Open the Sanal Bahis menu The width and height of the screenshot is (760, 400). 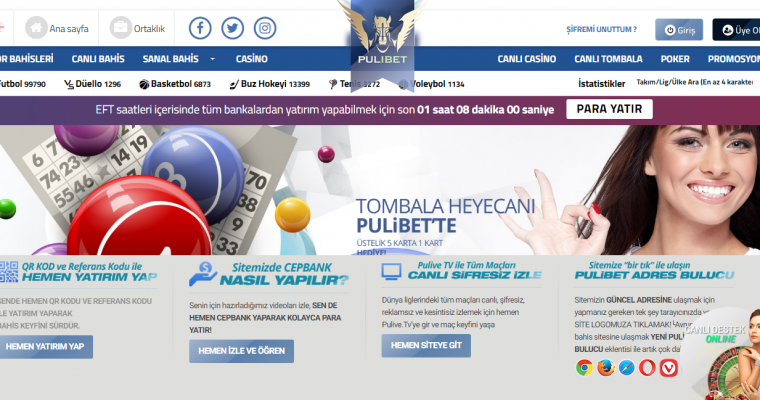(171, 59)
